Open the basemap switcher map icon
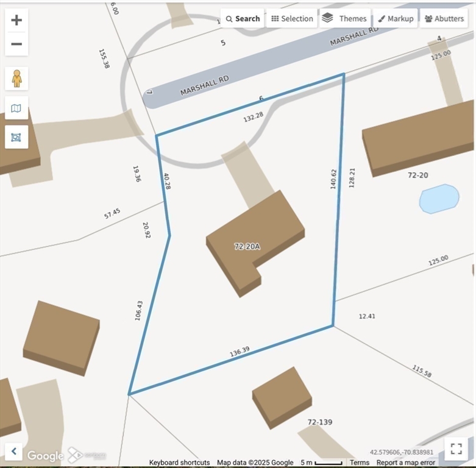Viewport: 476px width, 468px height. click(x=16, y=108)
